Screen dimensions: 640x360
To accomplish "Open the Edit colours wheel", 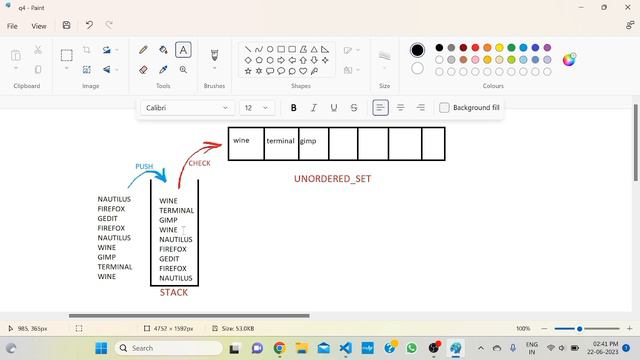I will (x=569, y=60).
